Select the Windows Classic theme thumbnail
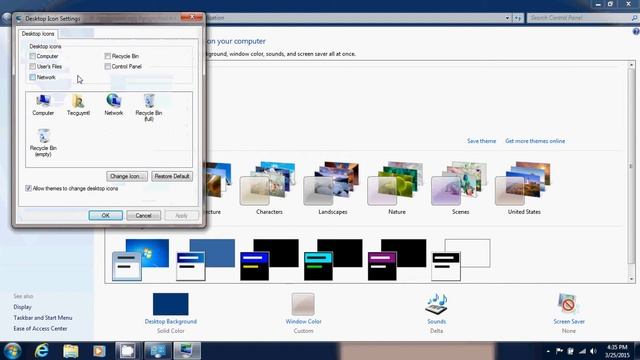Image resolution: width=640 pixels, height=360 pixels. [205, 260]
